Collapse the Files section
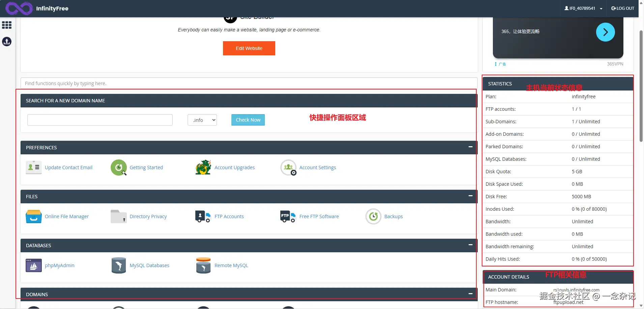This screenshot has width=644, height=309. click(471, 196)
